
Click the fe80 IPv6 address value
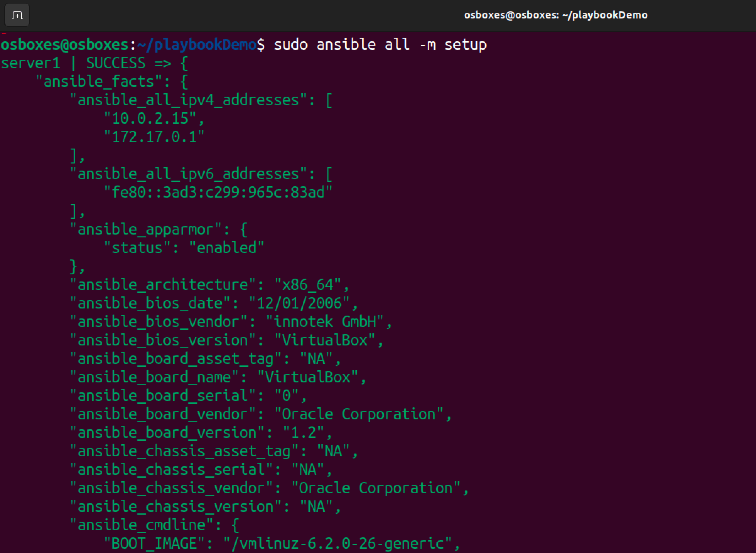pyautogui.click(x=218, y=193)
